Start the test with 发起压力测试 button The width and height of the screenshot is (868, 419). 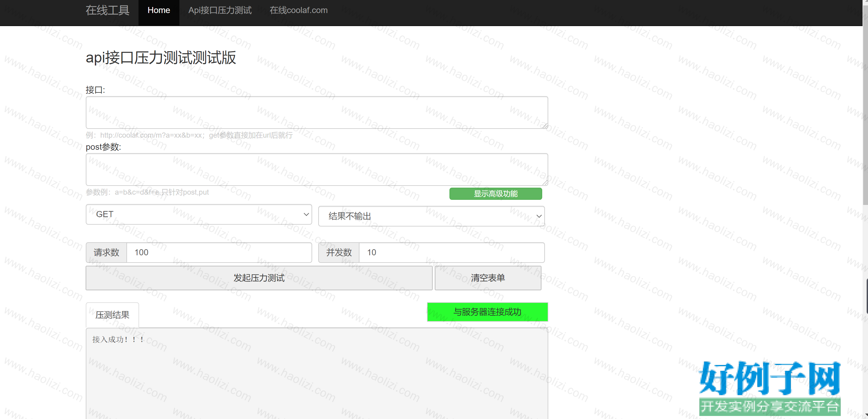tap(259, 278)
